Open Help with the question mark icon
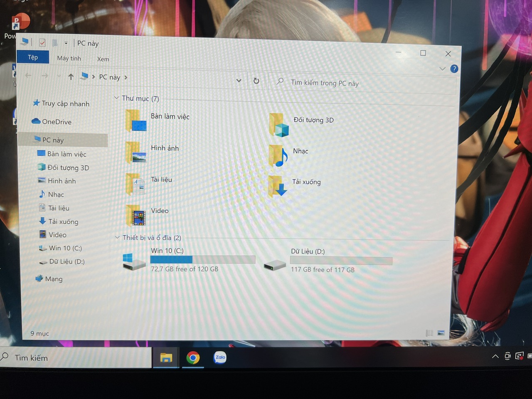 (454, 69)
